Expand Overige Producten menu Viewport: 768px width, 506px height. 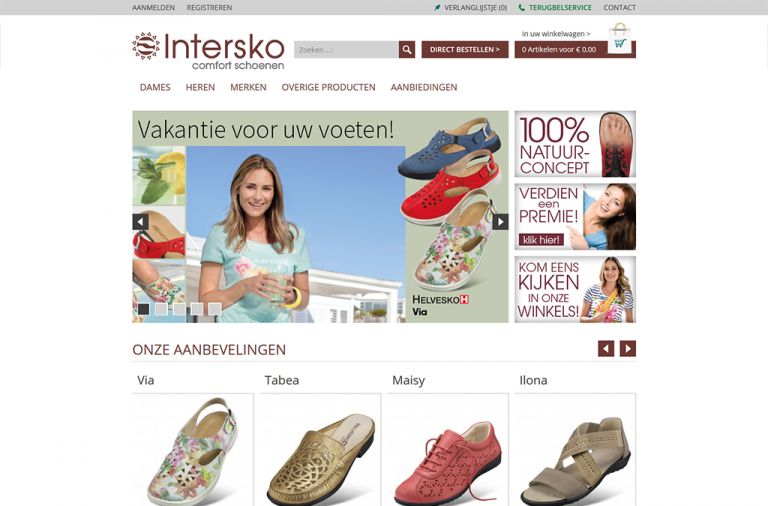pos(329,87)
